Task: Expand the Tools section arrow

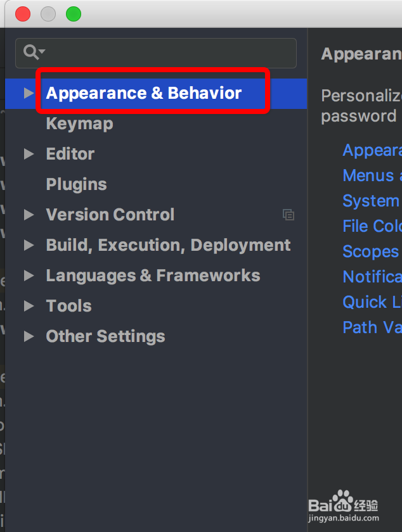Action: [x=29, y=306]
